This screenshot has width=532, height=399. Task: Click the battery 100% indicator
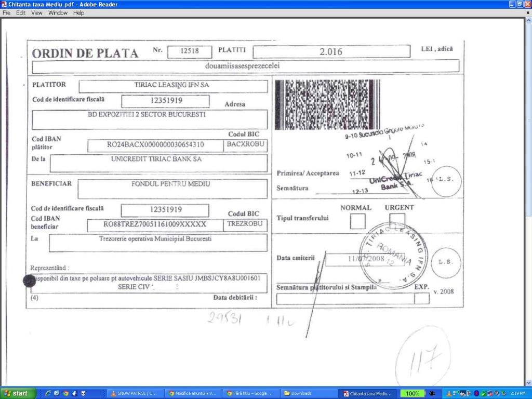pos(413,393)
